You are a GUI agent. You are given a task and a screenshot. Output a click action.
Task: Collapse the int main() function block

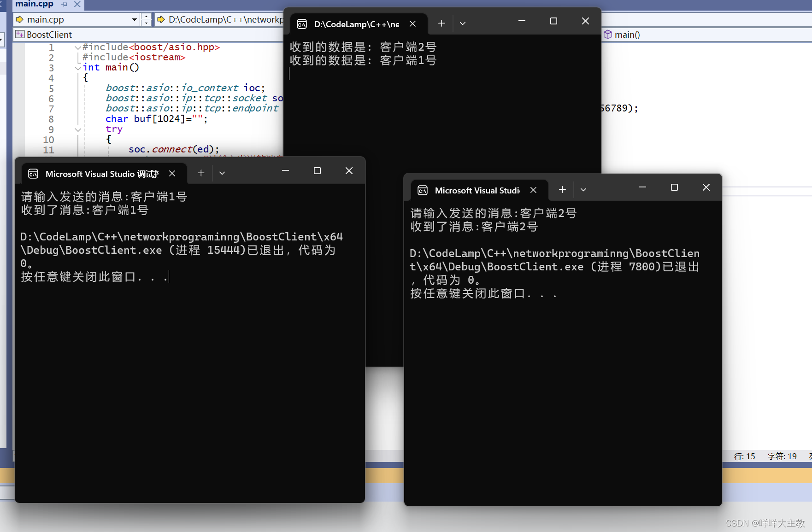(x=78, y=68)
